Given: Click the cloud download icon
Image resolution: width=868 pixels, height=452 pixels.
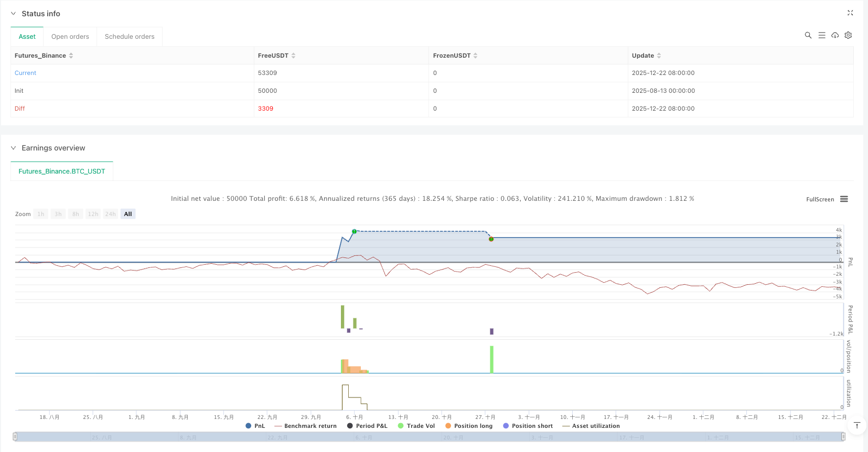Looking at the screenshot, I should pos(835,35).
